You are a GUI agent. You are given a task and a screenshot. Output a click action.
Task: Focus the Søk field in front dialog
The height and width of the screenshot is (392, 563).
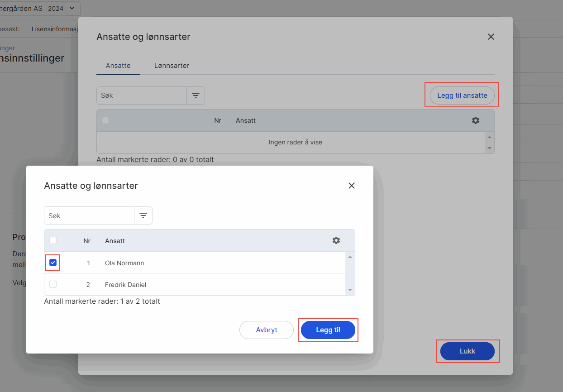tap(89, 215)
